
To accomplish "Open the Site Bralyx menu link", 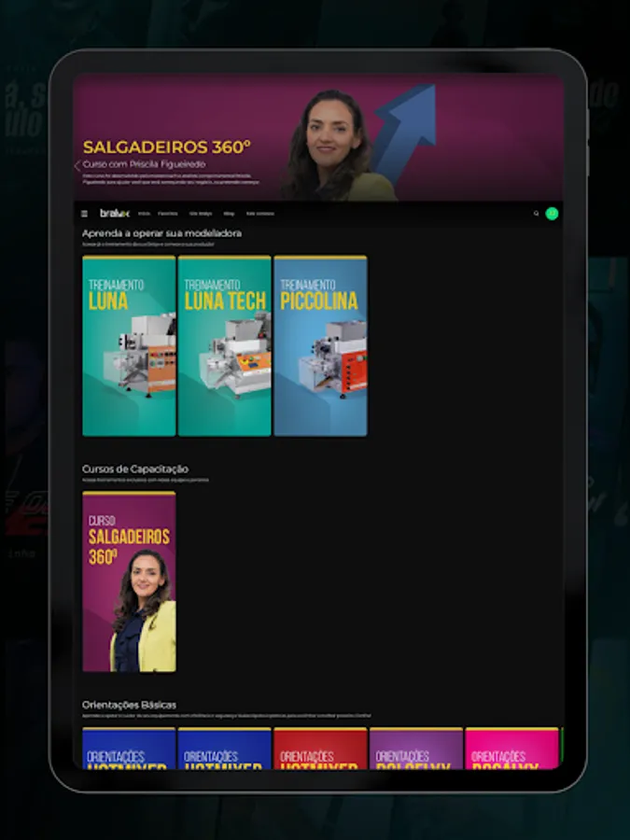I will pyautogui.click(x=201, y=214).
